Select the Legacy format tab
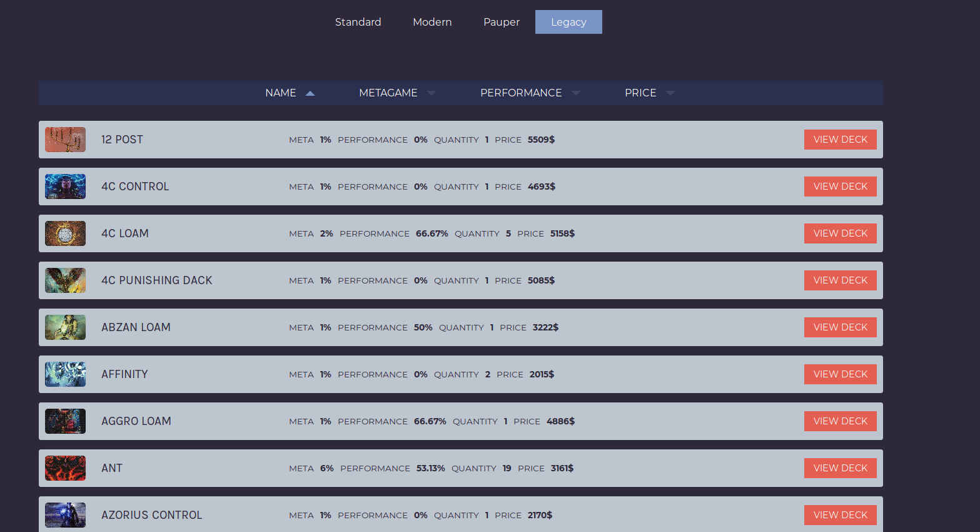Image resolution: width=980 pixels, height=532 pixels. pos(568,22)
